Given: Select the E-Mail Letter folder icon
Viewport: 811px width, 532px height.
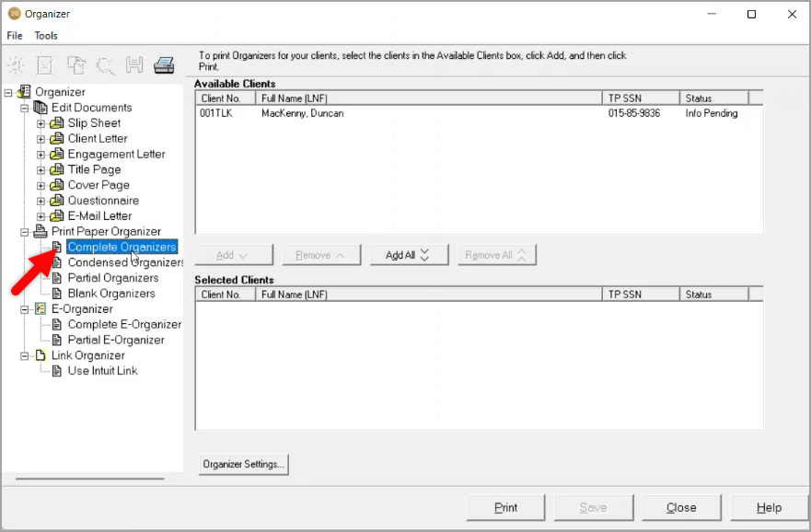Looking at the screenshot, I should pyautogui.click(x=57, y=216).
